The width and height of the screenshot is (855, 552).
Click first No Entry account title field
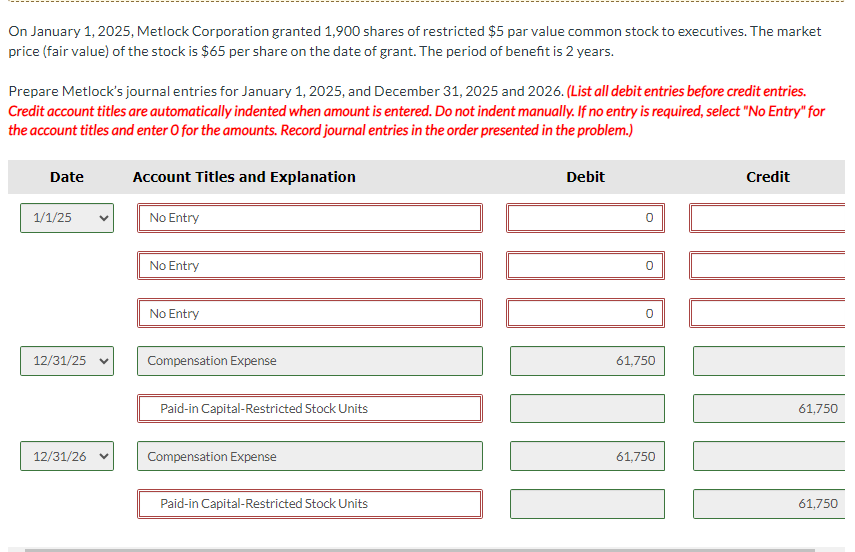point(310,218)
